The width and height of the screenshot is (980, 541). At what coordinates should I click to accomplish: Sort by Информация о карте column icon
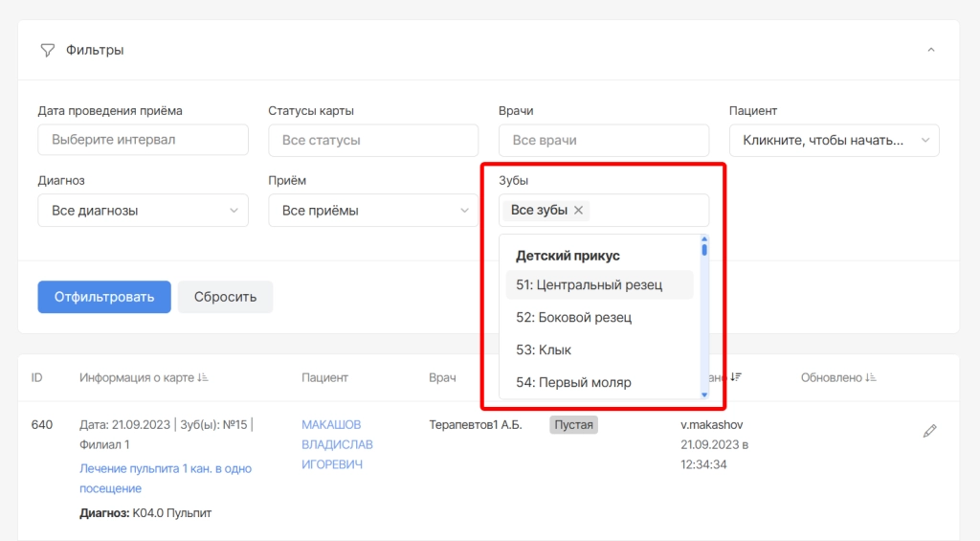(203, 378)
